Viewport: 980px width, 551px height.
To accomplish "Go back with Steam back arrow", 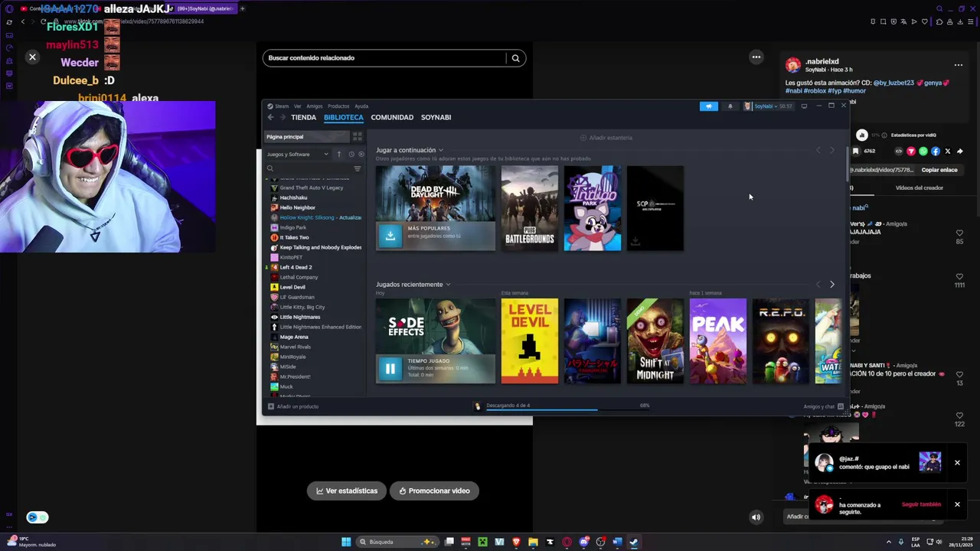I will [270, 117].
